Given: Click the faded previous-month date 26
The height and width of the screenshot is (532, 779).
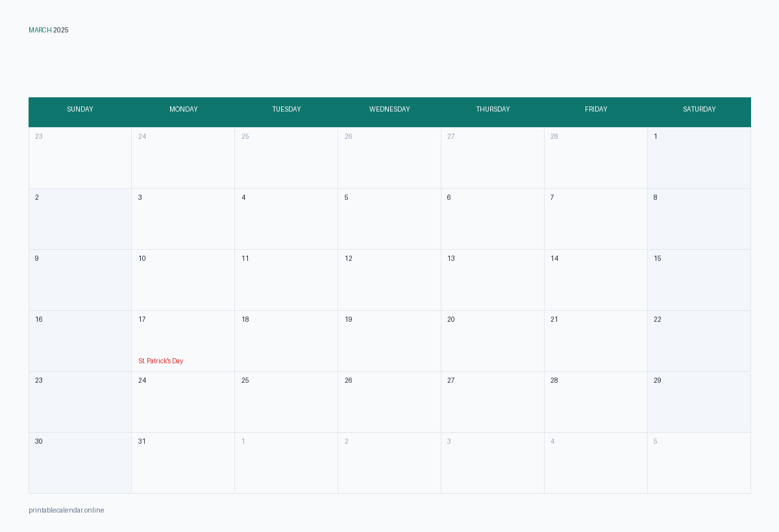Looking at the screenshot, I should 349,137.
